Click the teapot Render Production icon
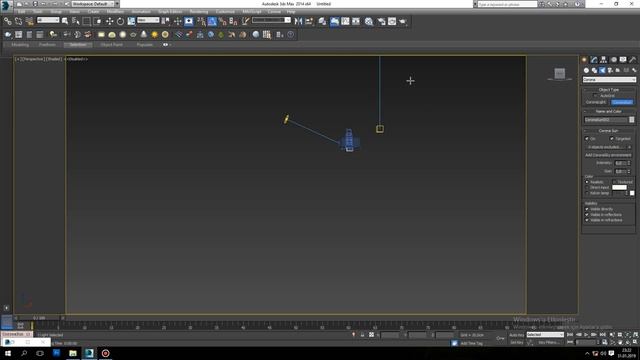This screenshot has width=640, height=360. point(403,21)
